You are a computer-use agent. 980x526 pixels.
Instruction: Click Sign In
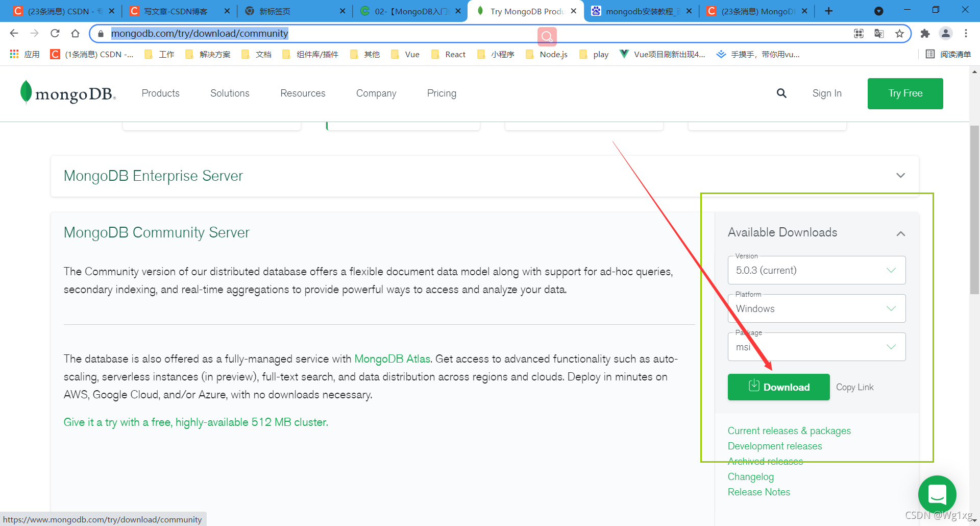click(x=827, y=93)
